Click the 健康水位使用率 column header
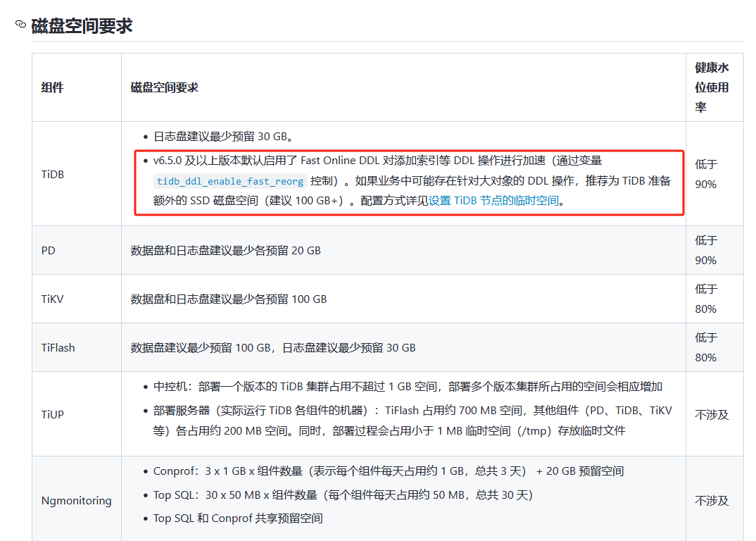 click(712, 87)
